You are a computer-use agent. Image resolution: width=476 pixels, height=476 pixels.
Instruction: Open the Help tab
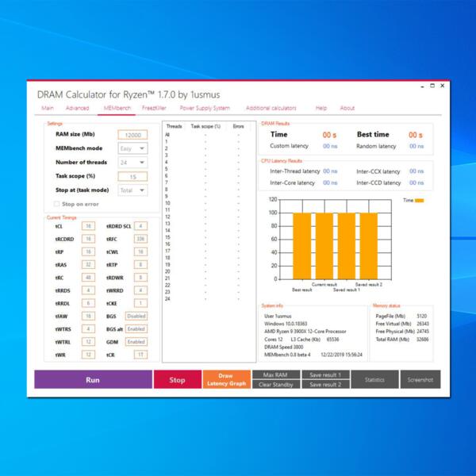(x=321, y=108)
